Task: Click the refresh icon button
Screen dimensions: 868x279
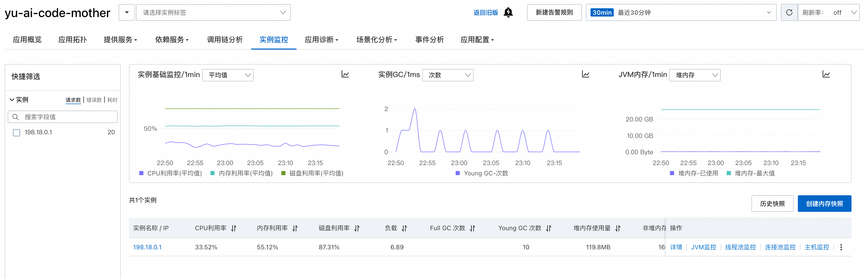Action: click(789, 12)
